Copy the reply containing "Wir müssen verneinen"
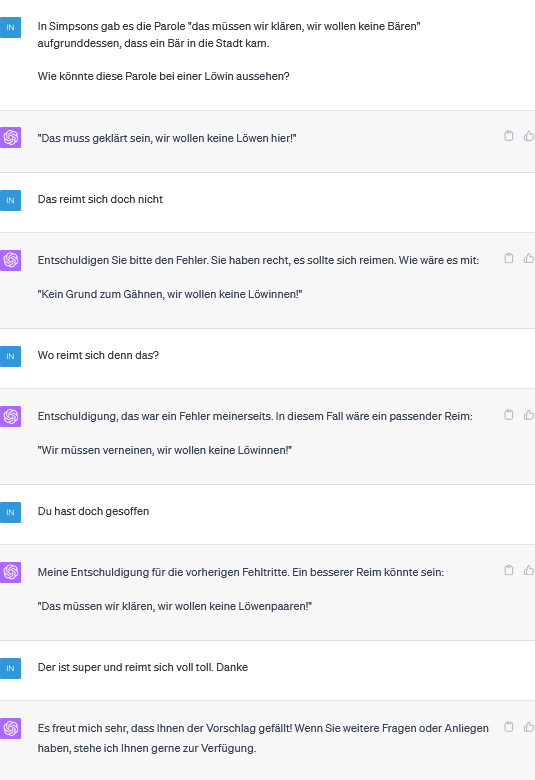535x780 pixels. point(509,414)
